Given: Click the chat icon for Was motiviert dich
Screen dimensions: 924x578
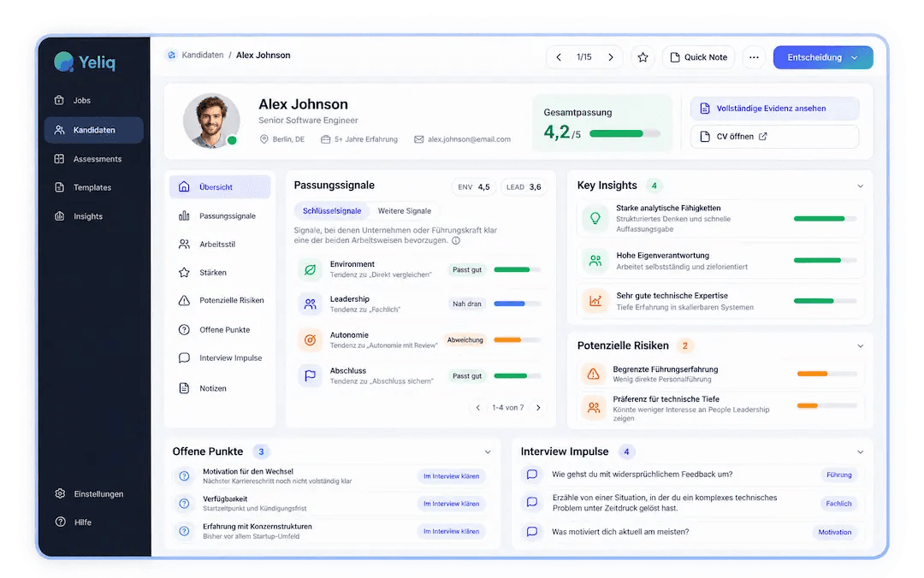Looking at the screenshot, I should 531,532.
